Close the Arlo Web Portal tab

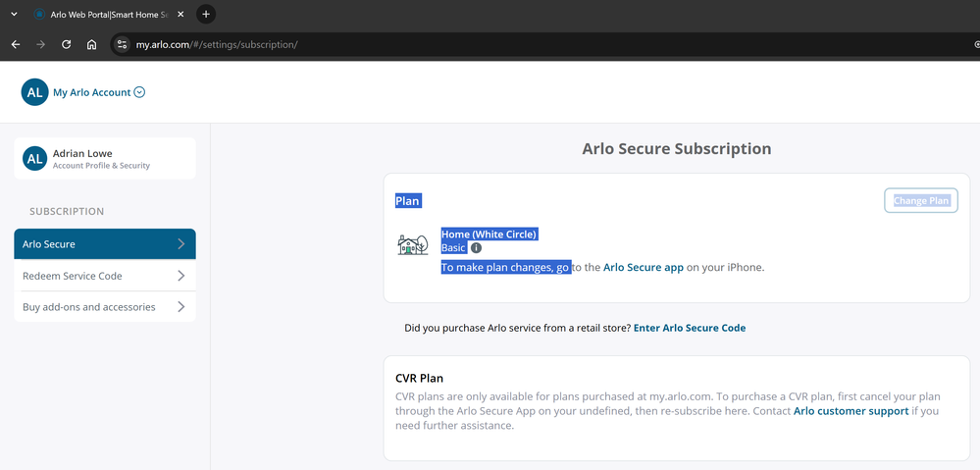tap(181, 14)
